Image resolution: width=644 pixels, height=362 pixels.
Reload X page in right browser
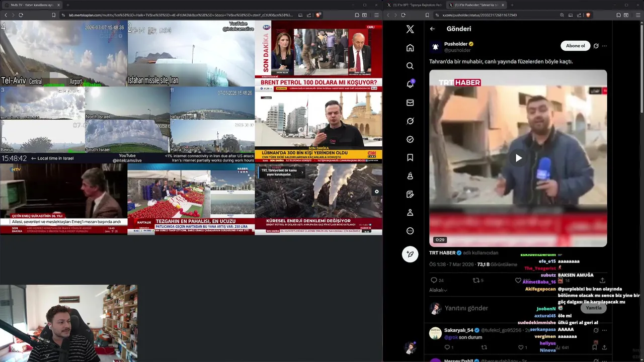(403, 15)
